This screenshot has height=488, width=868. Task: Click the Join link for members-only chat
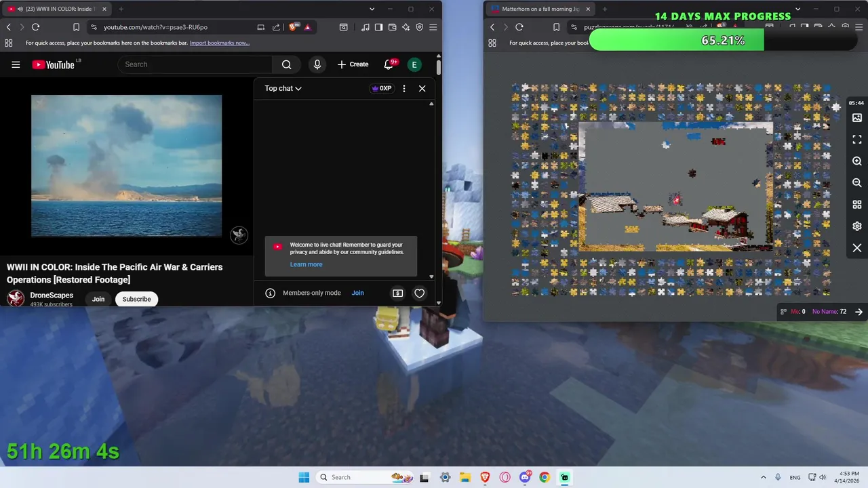(357, 293)
